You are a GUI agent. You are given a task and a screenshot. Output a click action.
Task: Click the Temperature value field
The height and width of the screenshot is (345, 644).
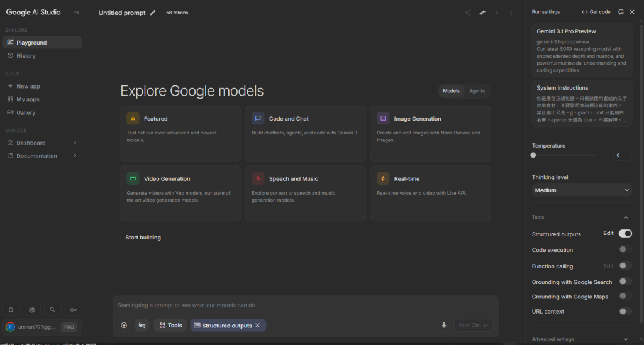click(622, 155)
